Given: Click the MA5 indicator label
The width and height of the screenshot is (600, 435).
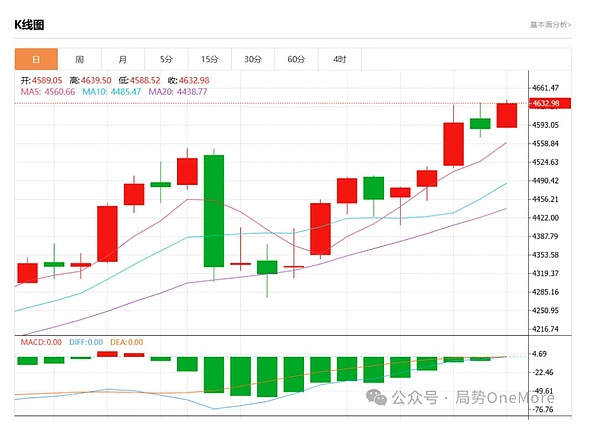Looking at the screenshot, I should pos(46,91).
